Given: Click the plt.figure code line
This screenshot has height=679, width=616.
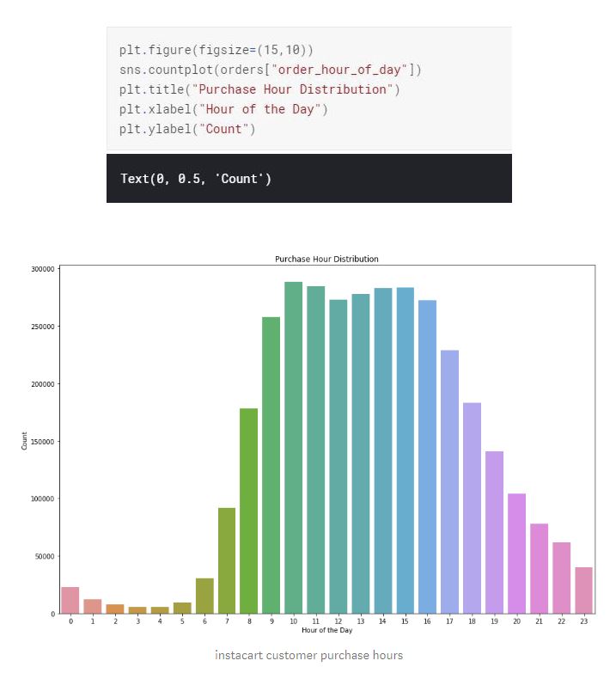Looking at the screenshot, I should pos(216,50).
